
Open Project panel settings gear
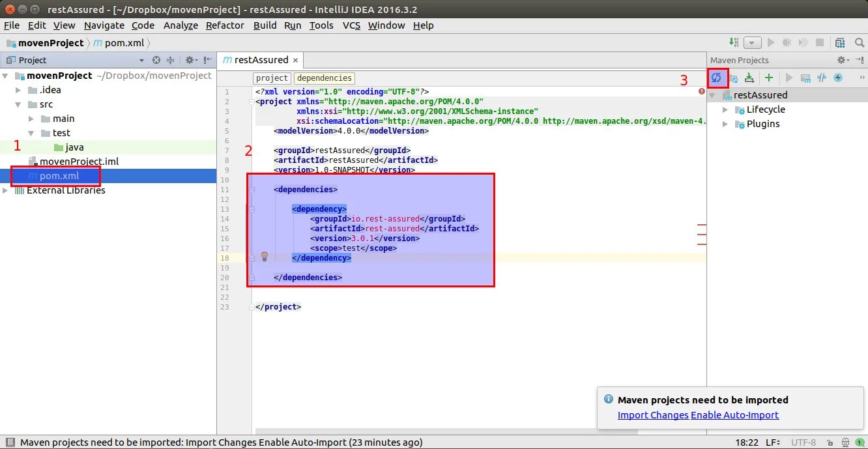[x=191, y=60]
